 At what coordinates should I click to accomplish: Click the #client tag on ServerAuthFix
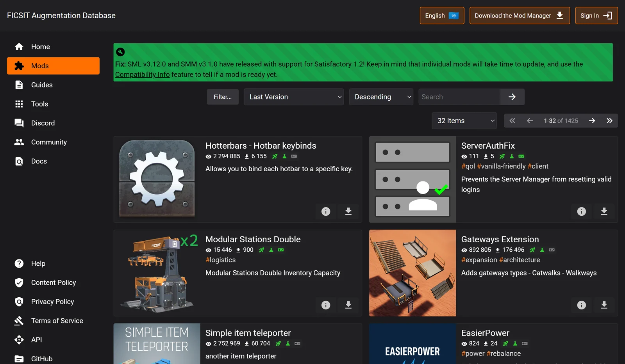click(x=538, y=166)
